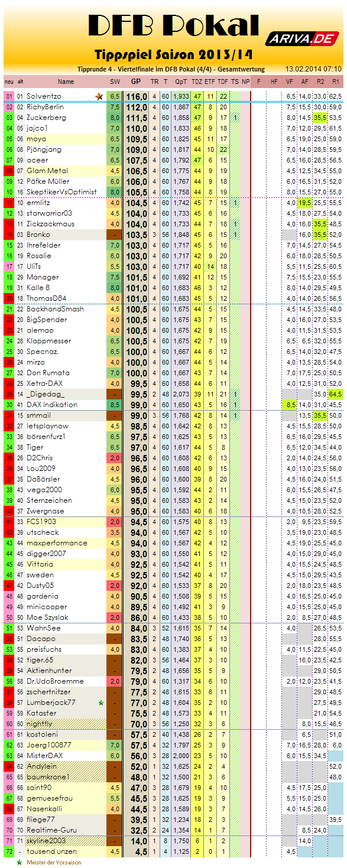347x868 pixels.
Task: Select player name baumkrone1
Action: coord(48,777)
